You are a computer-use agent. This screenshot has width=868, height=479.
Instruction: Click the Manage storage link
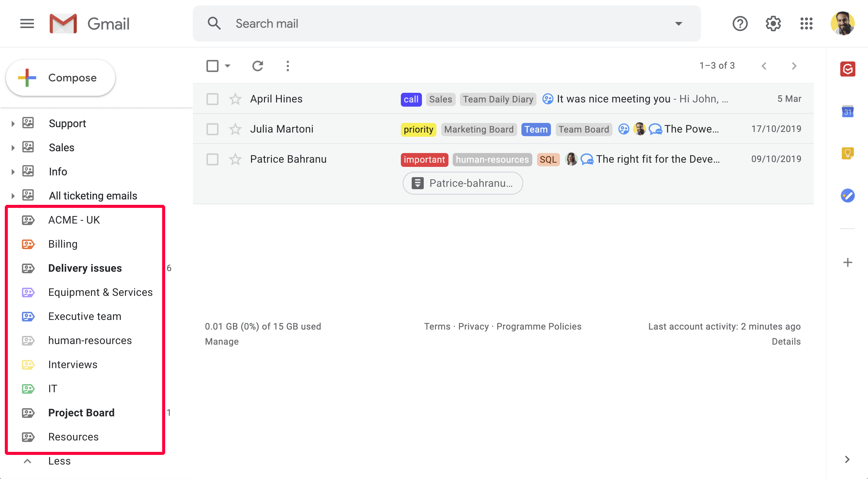coord(222,342)
